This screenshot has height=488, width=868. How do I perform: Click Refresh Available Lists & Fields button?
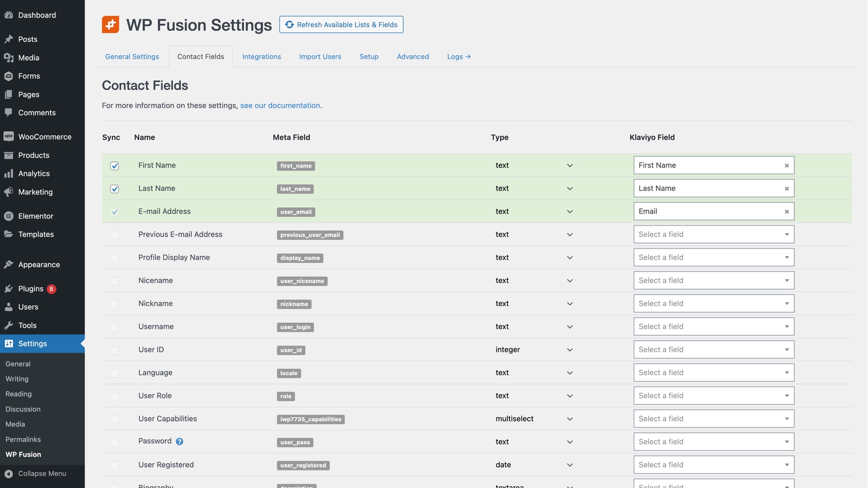(341, 24)
